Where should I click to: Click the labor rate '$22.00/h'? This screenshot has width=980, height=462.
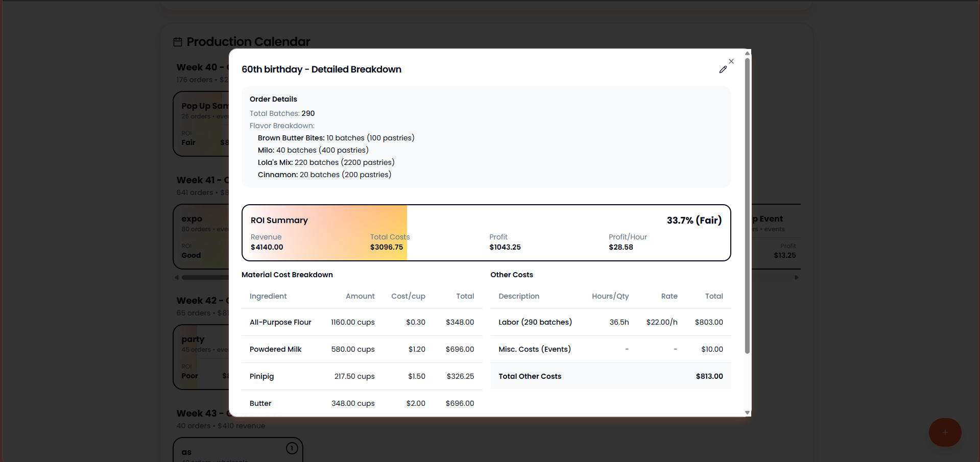662,322
